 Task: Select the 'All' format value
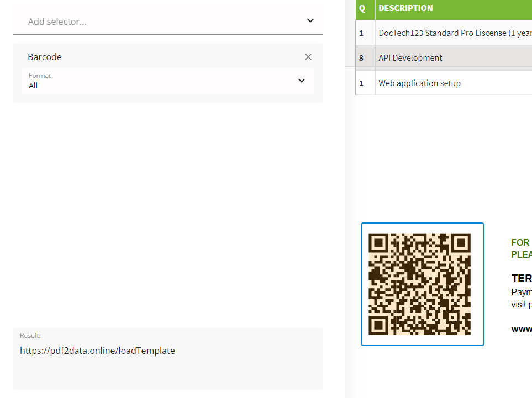34,86
